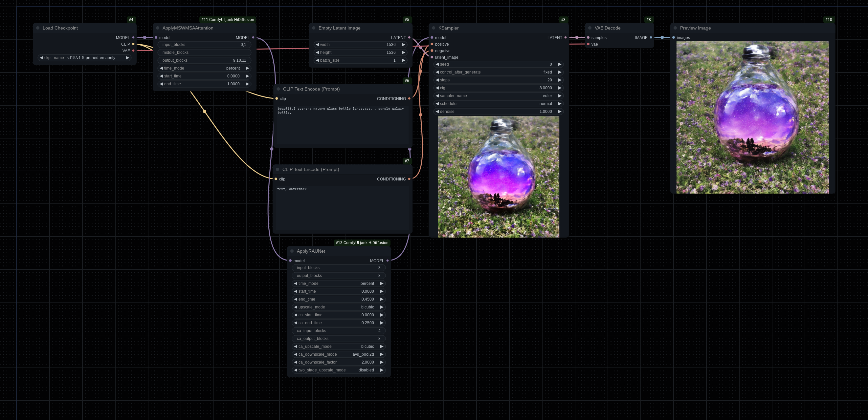Viewport: 868px width, 420px height.
Task: Collapse the Empty Latent Image node dot
Action: coord(314,28)
